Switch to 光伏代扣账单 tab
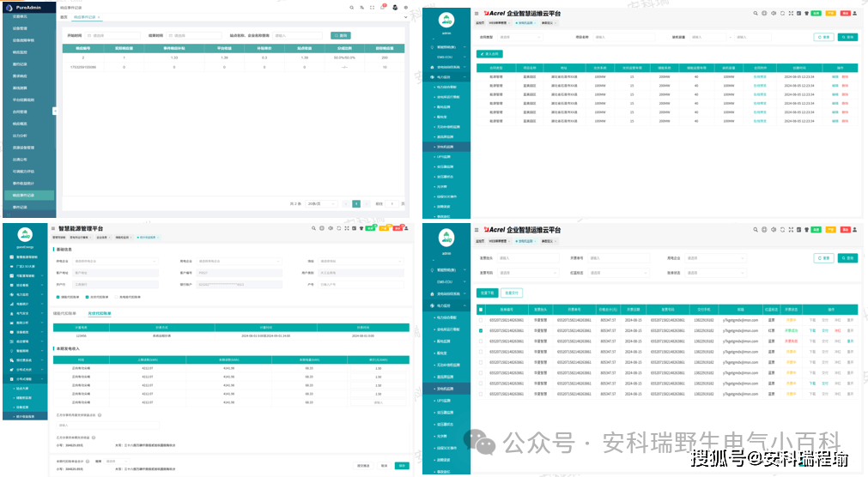Image resolution: width=868 pixels, height=477 pixels. click(99, 314)
